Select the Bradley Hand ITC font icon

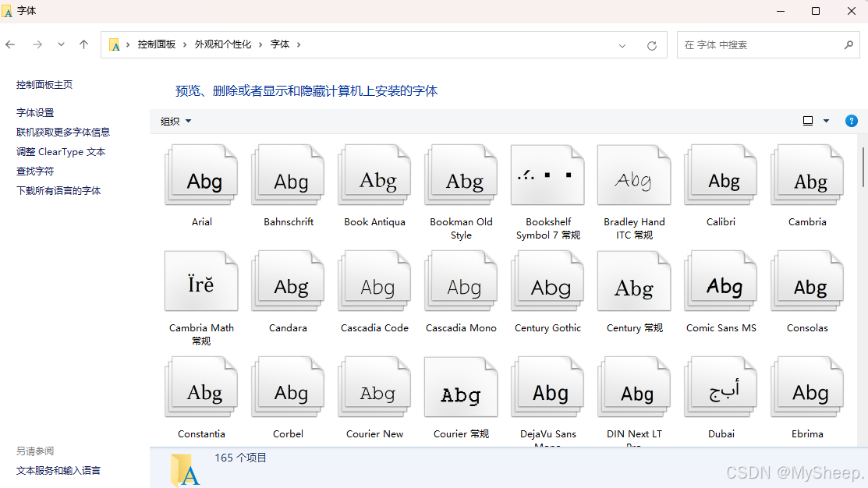[x=634, y=175]
